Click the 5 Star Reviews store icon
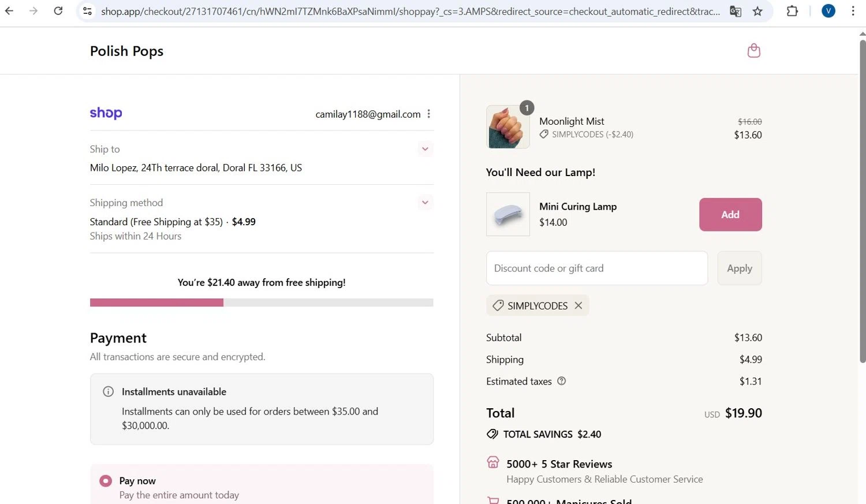The width and height of the screenshot is (866, 504). pos(493,462)
